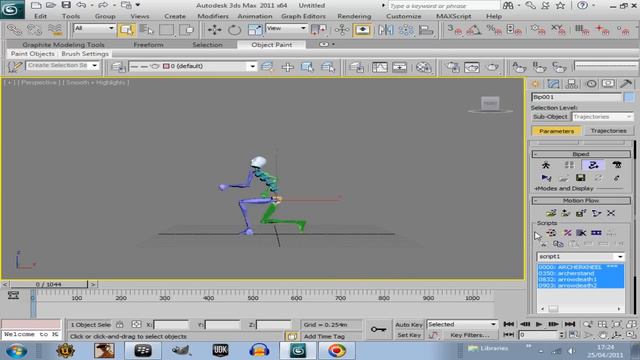Toggle the Angle Snap icon
640x360 pixels.
point(475,30)
